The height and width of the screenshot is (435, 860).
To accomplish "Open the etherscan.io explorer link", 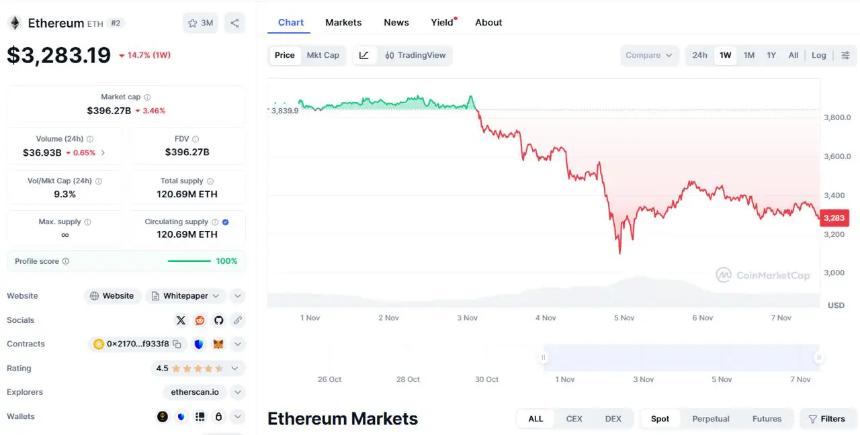I will point(195,392).
